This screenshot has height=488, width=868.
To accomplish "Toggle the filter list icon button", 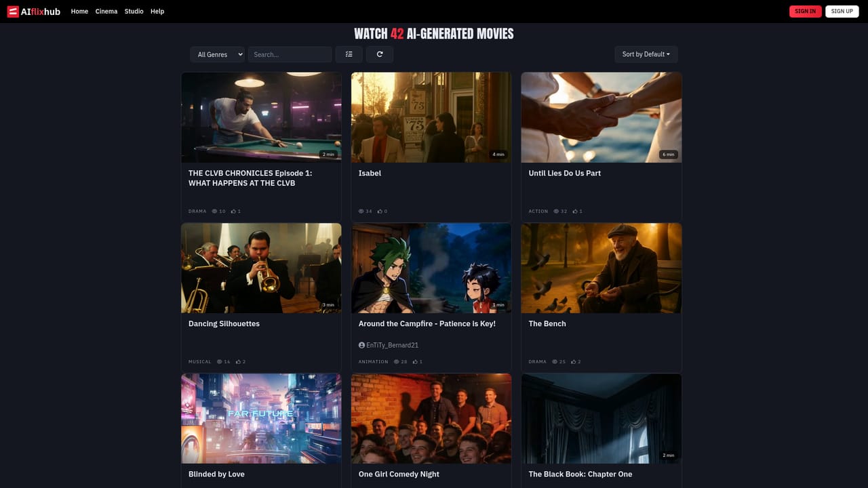I will coord(349,54).
